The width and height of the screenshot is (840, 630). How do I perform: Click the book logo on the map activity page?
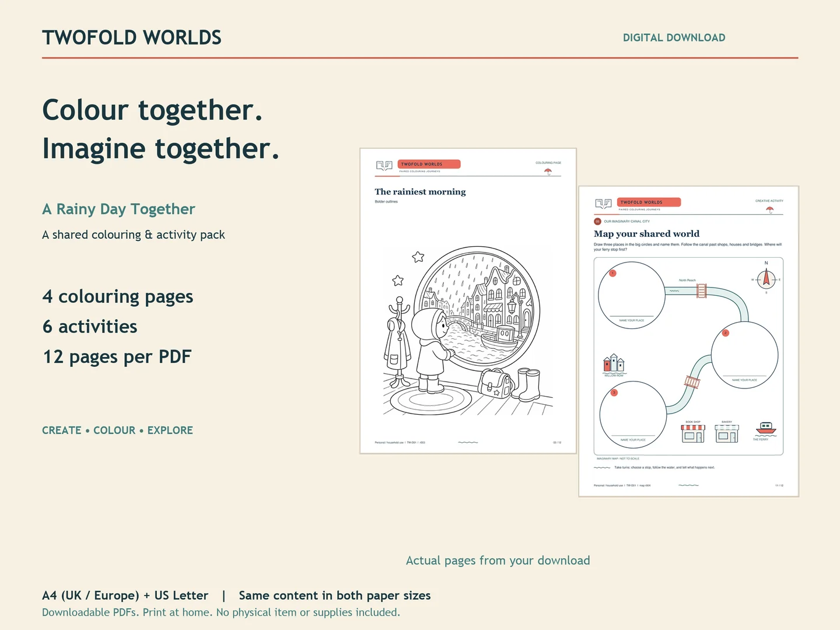[603, 204]
